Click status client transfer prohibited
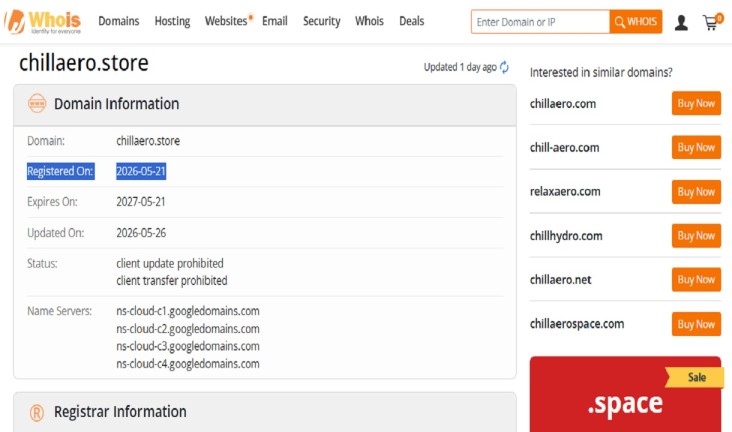 coord(172,281)
